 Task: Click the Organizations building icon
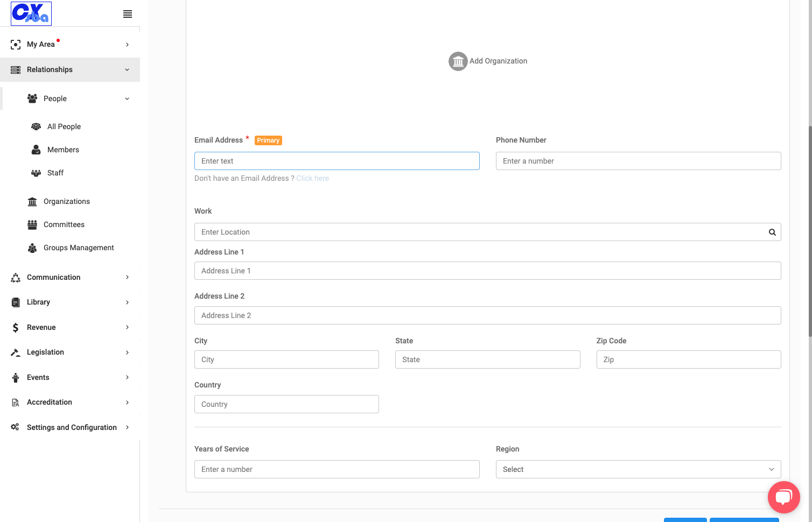tap(32, 201)
